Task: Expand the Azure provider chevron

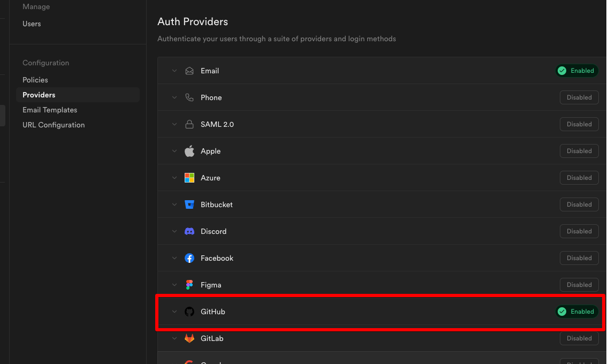Action: tap(174, 178)
